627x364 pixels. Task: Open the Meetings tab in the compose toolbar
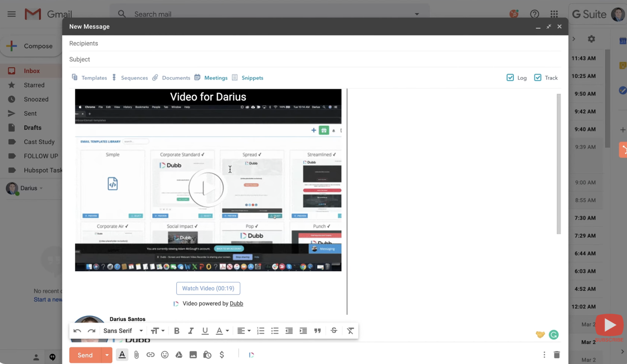[x=216, y=78]
